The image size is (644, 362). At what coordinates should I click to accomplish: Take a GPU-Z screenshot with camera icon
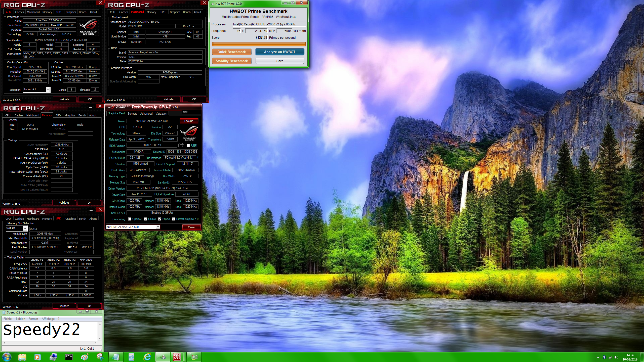tap(185, 112)
